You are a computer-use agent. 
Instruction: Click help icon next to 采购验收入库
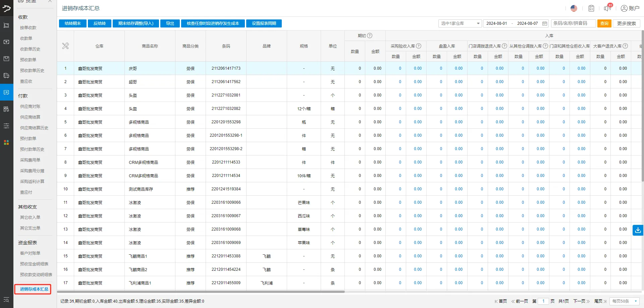pos(419,46)
